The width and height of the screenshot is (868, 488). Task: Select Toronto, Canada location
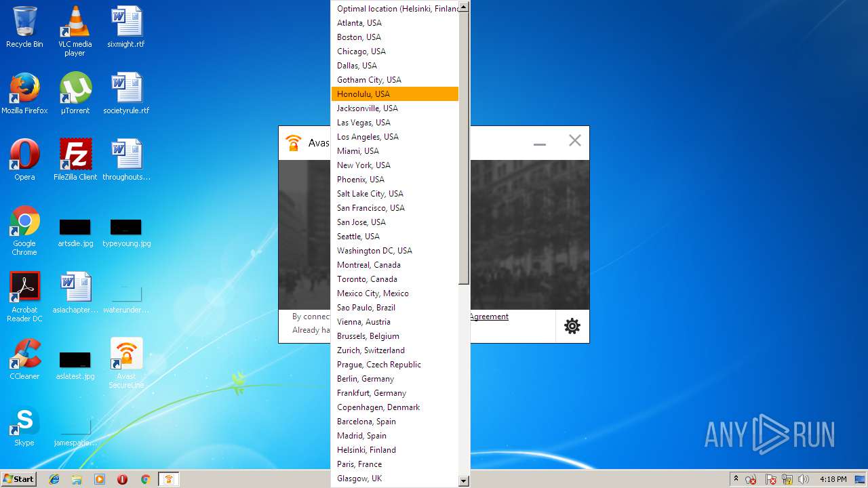point(395,279)
